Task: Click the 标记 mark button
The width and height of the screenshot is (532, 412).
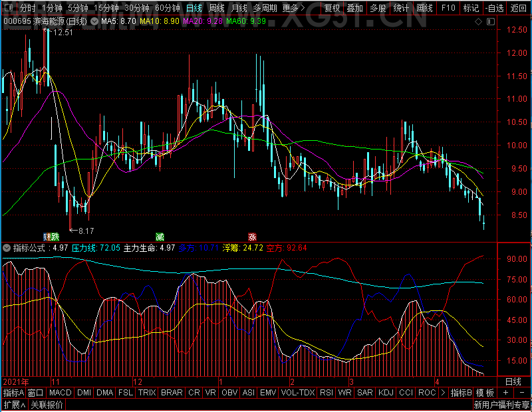Action: pyautogui.click(x=471, y=8)
